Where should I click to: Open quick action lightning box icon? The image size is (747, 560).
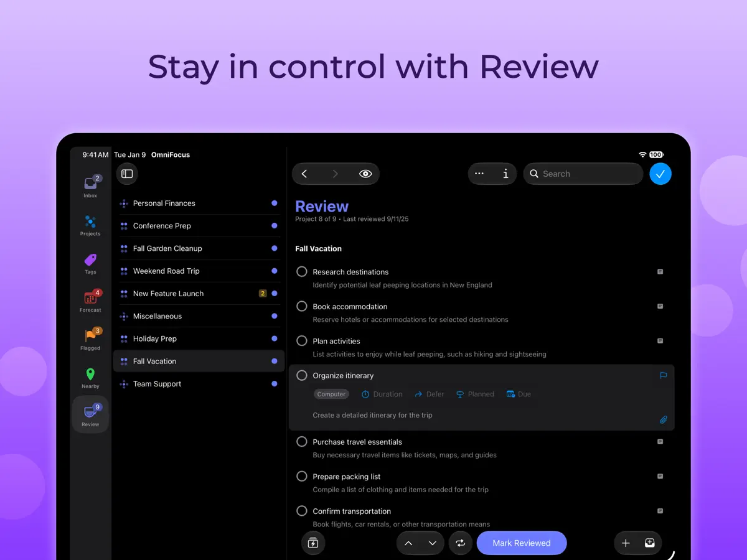point(313,543)
